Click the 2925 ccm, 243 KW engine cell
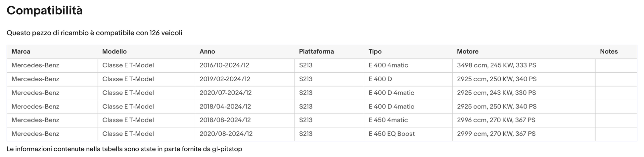Viewport: 644px width, 157px height. click(x=524, y=93)
